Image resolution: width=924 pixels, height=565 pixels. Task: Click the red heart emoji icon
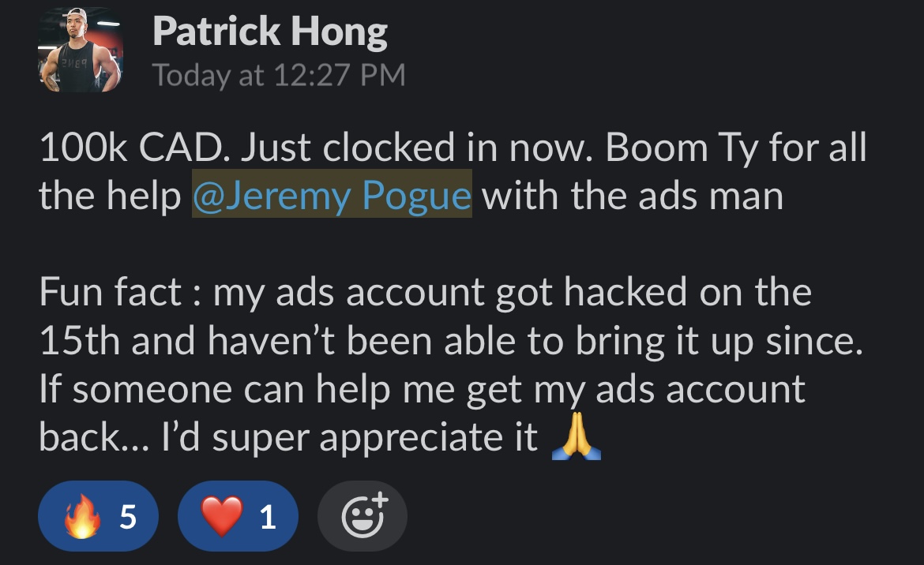coord(222,515)
